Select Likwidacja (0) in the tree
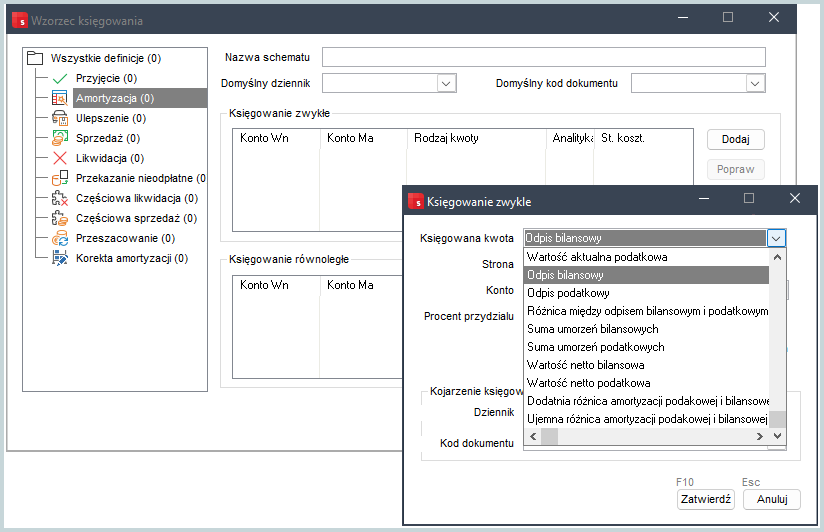 (110, 158)
